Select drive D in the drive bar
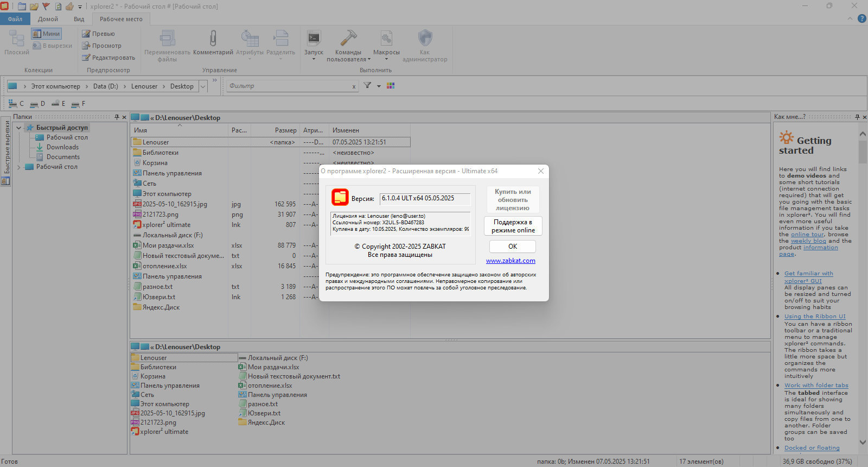This screenshot has height=467, width=868. (x=37, y=104)
